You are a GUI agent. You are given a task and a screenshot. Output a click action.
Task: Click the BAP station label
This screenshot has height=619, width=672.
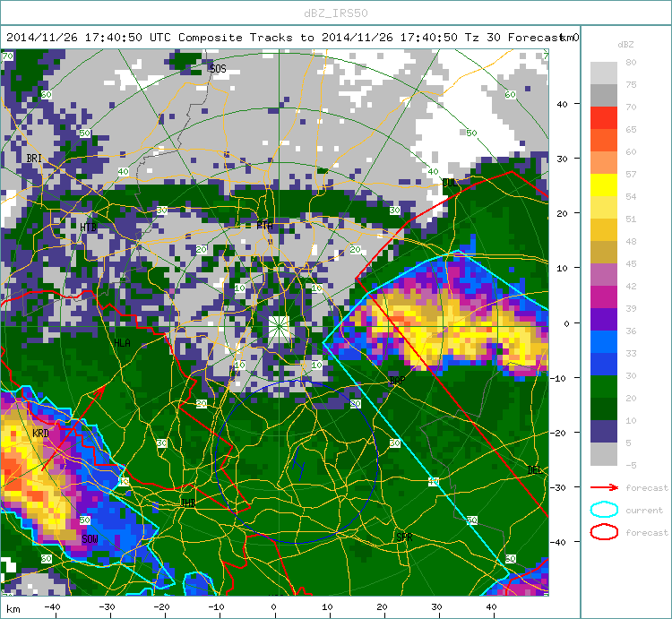[x=397, y=380]
